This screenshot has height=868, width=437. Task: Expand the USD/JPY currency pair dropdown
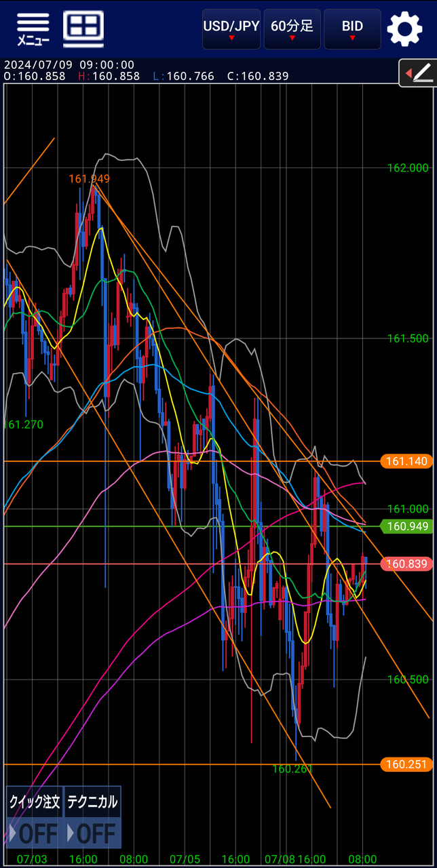(231, 29)
